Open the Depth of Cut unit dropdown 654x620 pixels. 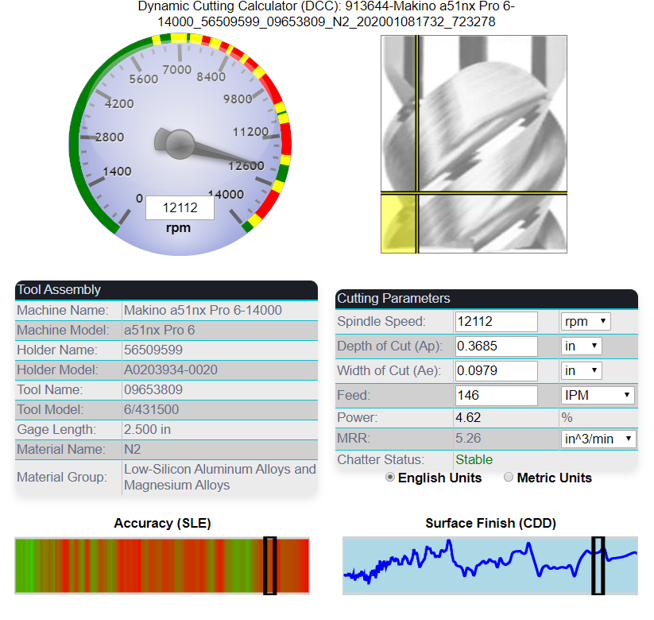coord(581,346)
